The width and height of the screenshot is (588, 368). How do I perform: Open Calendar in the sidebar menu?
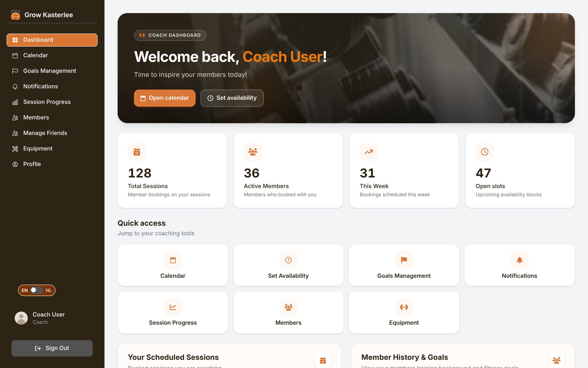[x=52, y=55]
